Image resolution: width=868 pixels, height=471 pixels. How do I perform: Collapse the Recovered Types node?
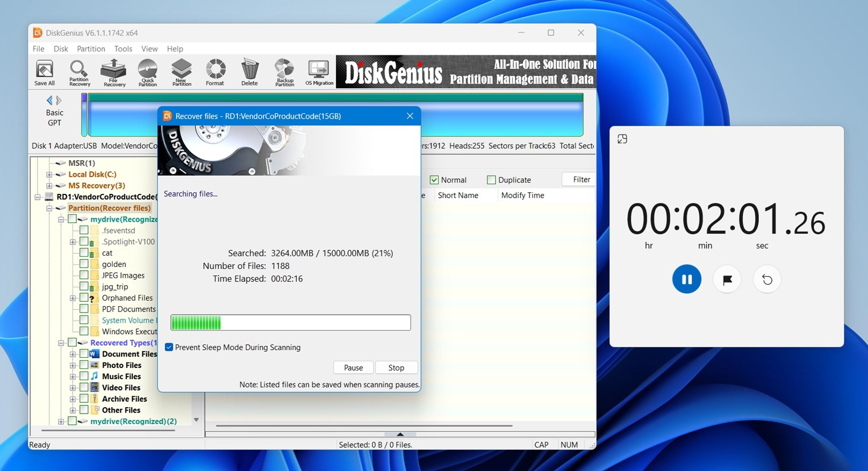point(61,343)
